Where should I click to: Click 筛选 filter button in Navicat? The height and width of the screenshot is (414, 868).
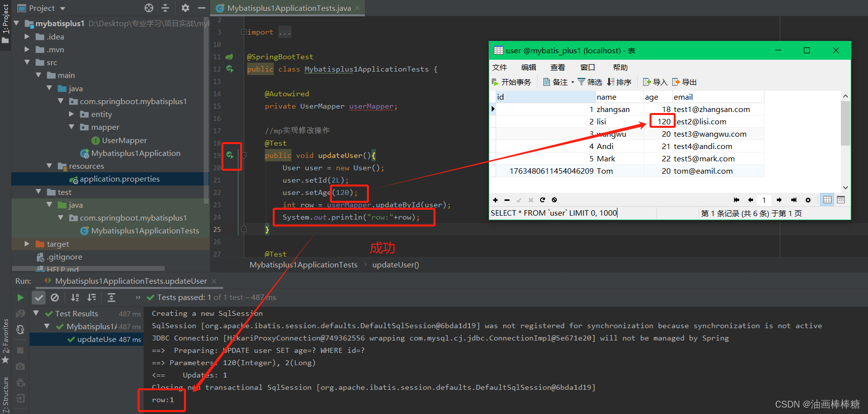point(590,82)
